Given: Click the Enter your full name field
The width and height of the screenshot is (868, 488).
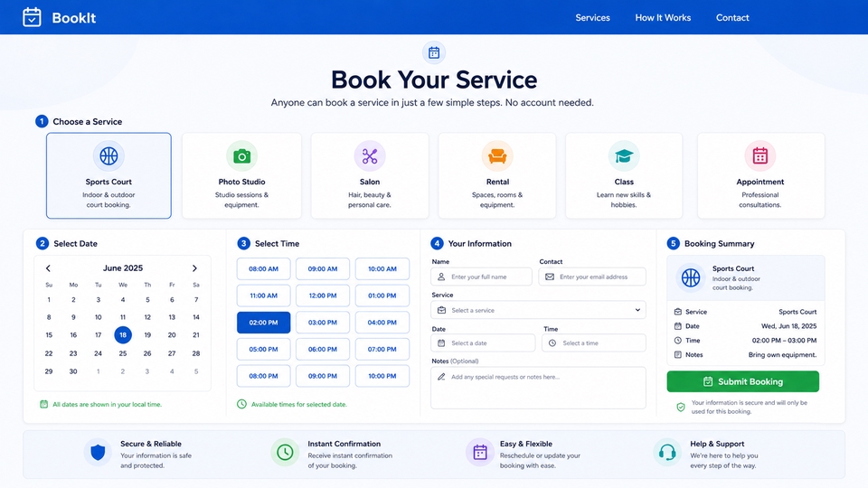Looking at the screenshot, I should [x=482, y=277].
